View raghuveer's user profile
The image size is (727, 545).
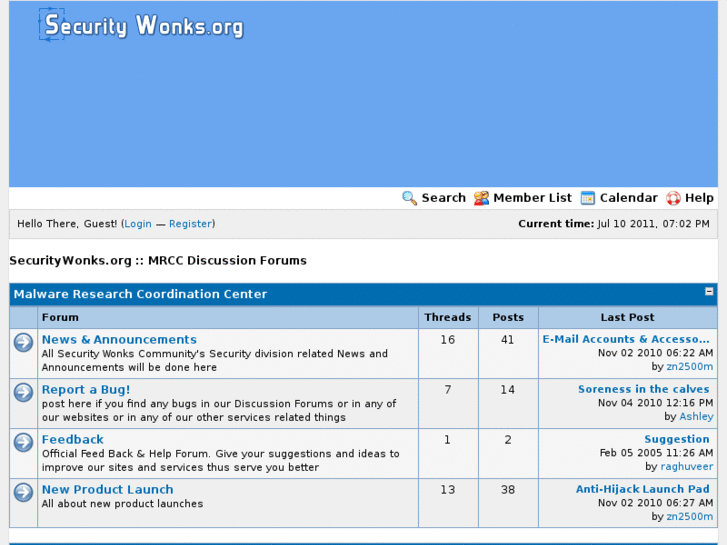[x=687, y=466]
